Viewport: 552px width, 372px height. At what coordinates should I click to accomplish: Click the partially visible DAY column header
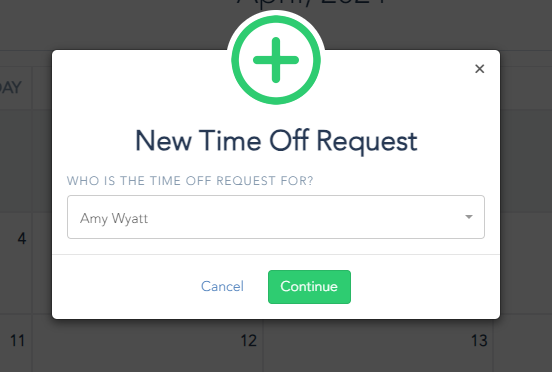pyautogui.click(x=11, y=88)
